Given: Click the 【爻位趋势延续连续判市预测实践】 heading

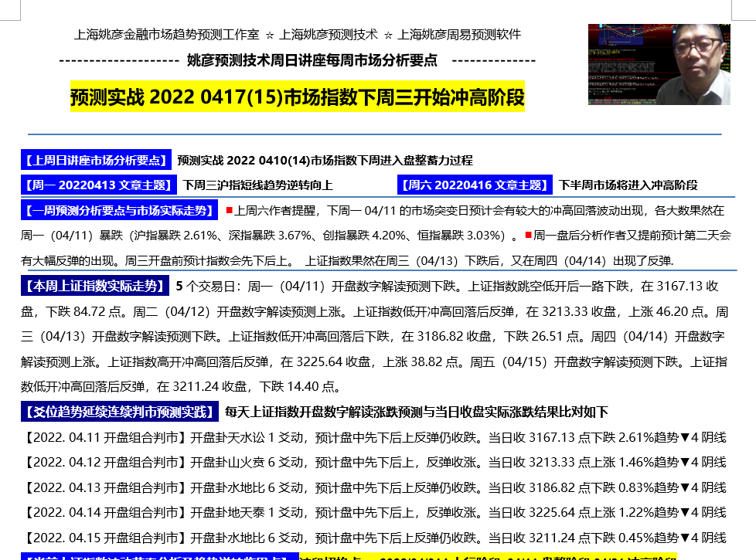Looking at the screenshot, I should 118,412.
